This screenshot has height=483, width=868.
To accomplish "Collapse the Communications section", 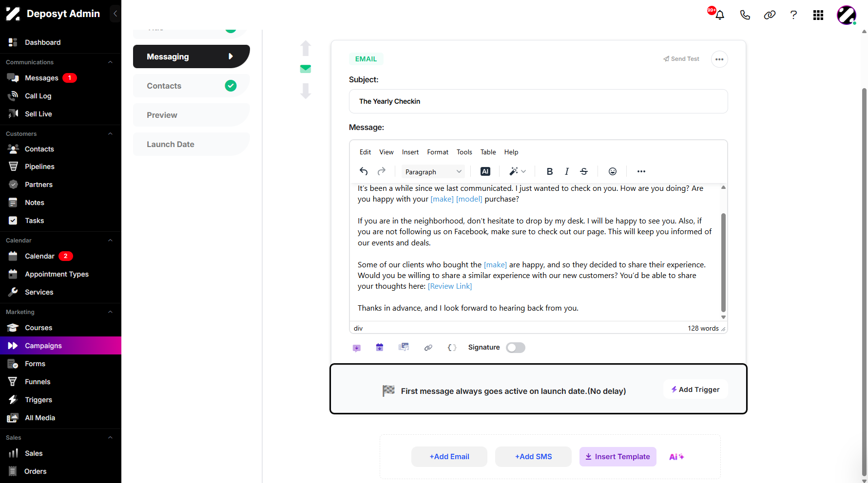I will click(110, 62).
